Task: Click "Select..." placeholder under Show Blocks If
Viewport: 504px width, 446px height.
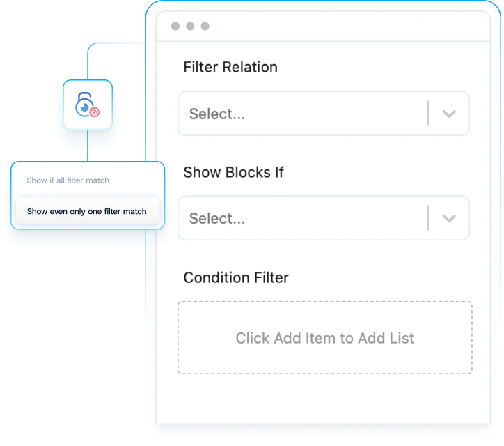Action: click(217, 218)
